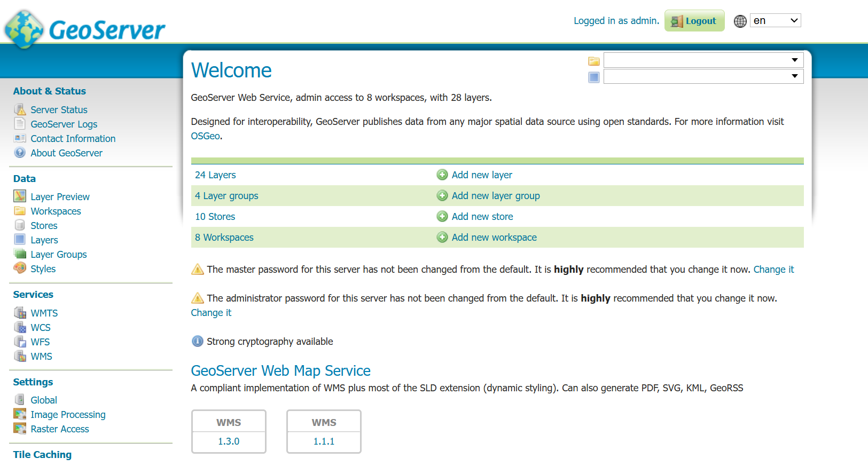Expand the layer filter dropdown
This screenshot has height=466, width=868.
[703, 76]
